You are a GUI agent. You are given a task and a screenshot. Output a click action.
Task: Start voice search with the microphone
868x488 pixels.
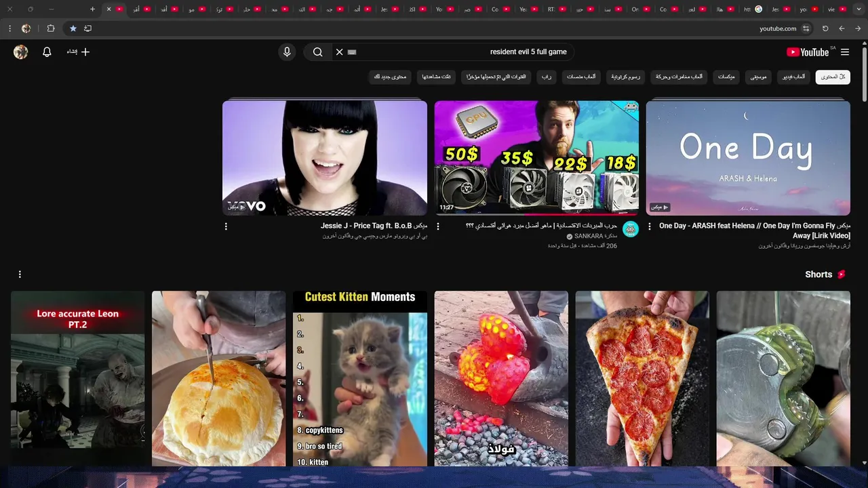tap(287, 52)
